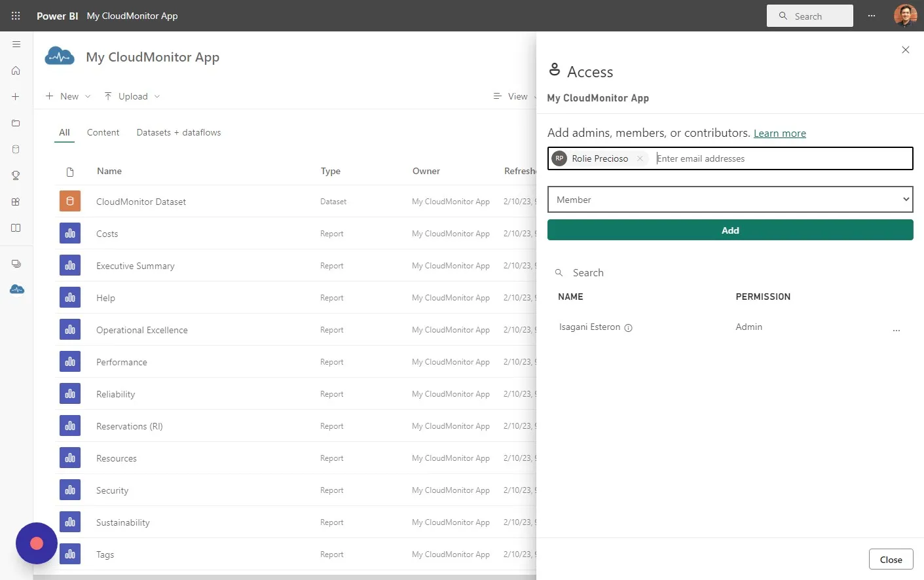Open the Learn book icon in sidebar
Viewport: 924px width, 580px height.
click(16, 228)
